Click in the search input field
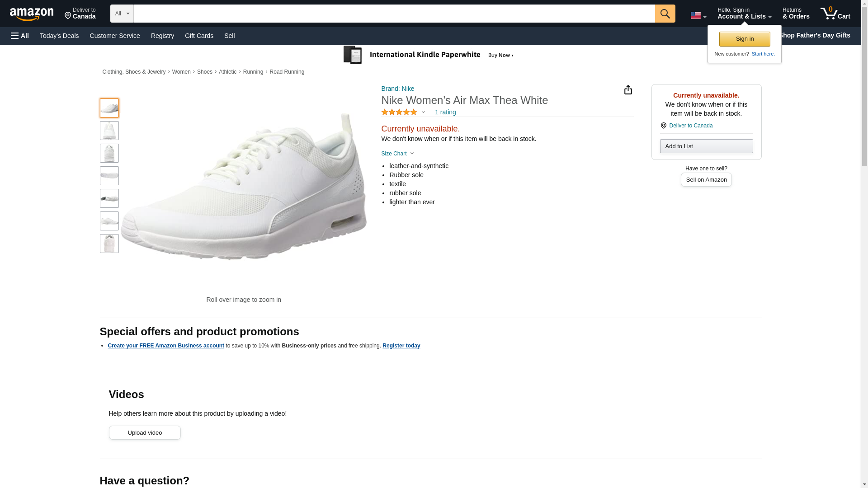Viewport: 868px width, 488px height. [394, 14]
